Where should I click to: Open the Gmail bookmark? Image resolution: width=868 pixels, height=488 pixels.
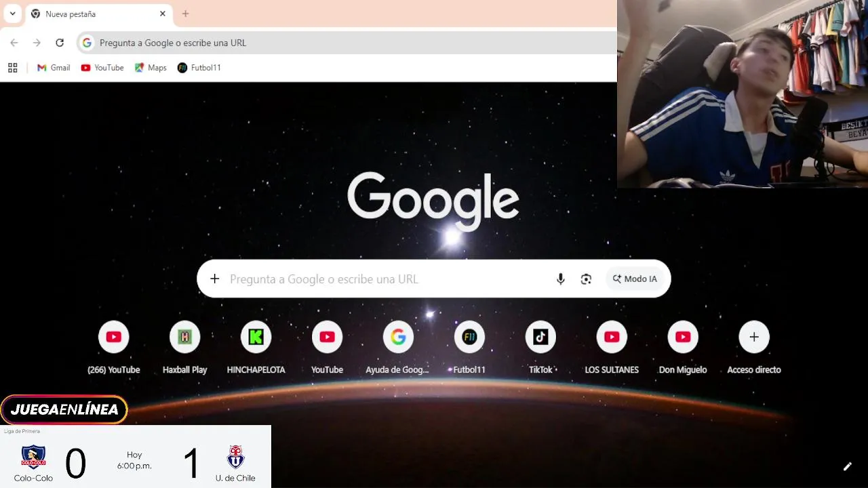54,68
